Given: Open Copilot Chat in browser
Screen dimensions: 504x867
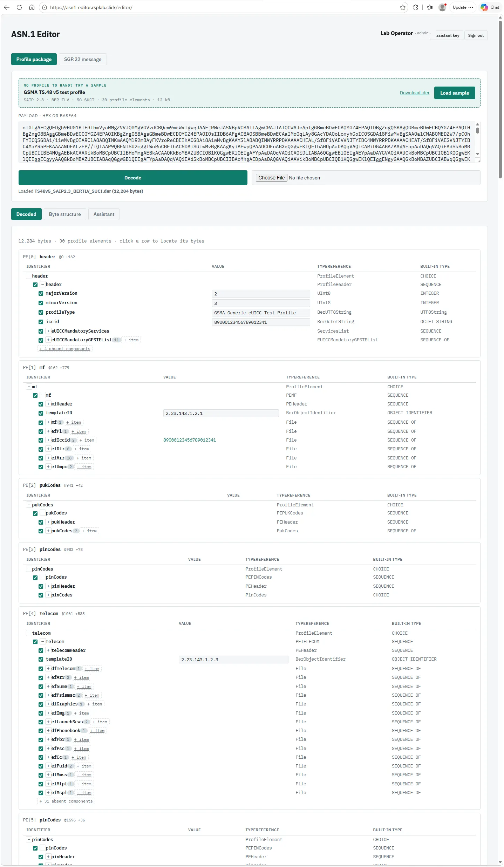Looking at the screenshot, I should tap(490, 7).
